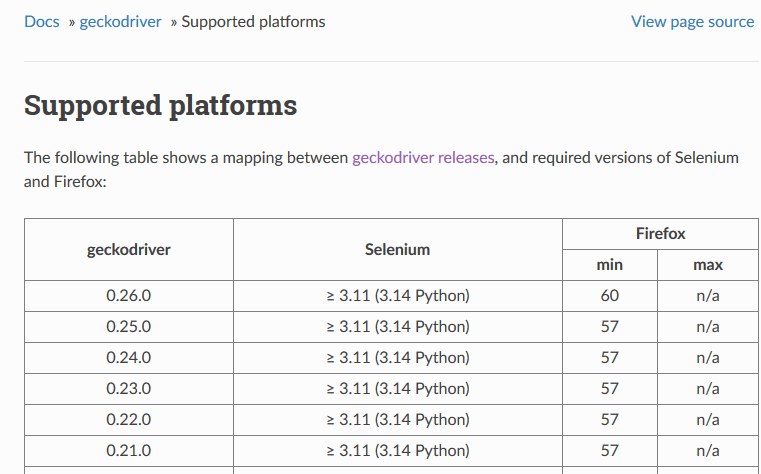
Task: Click Selenium requirement cell for 0.26.0
Action: pos(397,296)
